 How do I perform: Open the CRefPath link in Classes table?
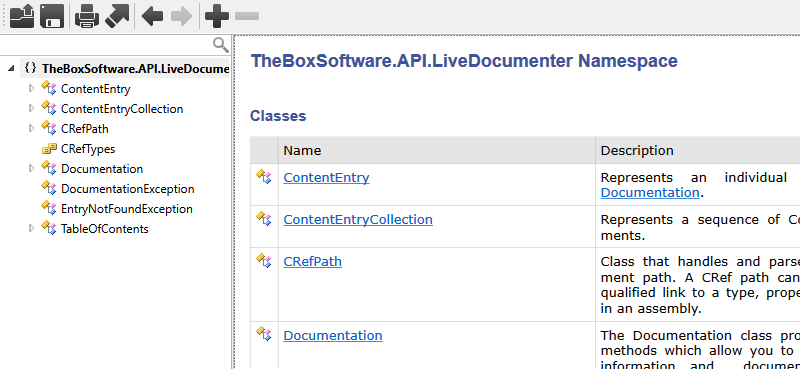click(x=312, y=261)
